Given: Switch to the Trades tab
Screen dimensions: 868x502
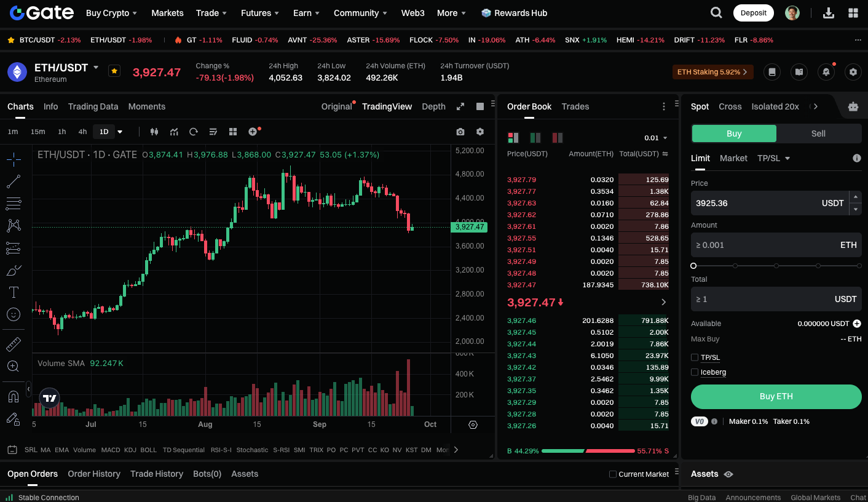Looking at the screenshot, I should point(575,106).
